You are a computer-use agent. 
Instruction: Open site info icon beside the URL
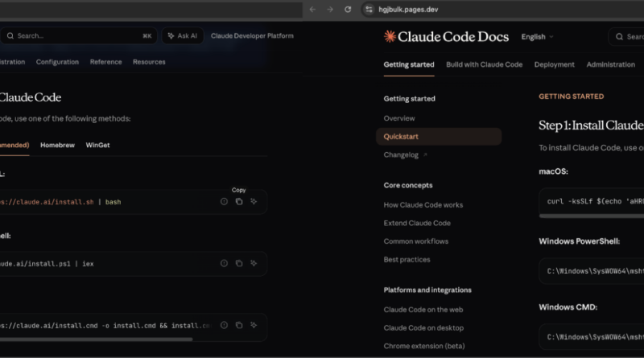(x=369, y=9)
